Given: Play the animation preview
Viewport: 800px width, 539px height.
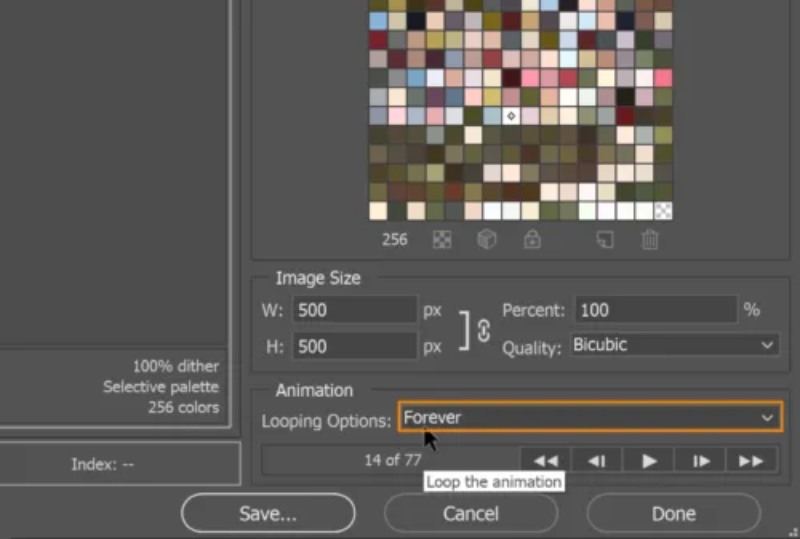Looking at the screenshot, I should click(648, 461).
